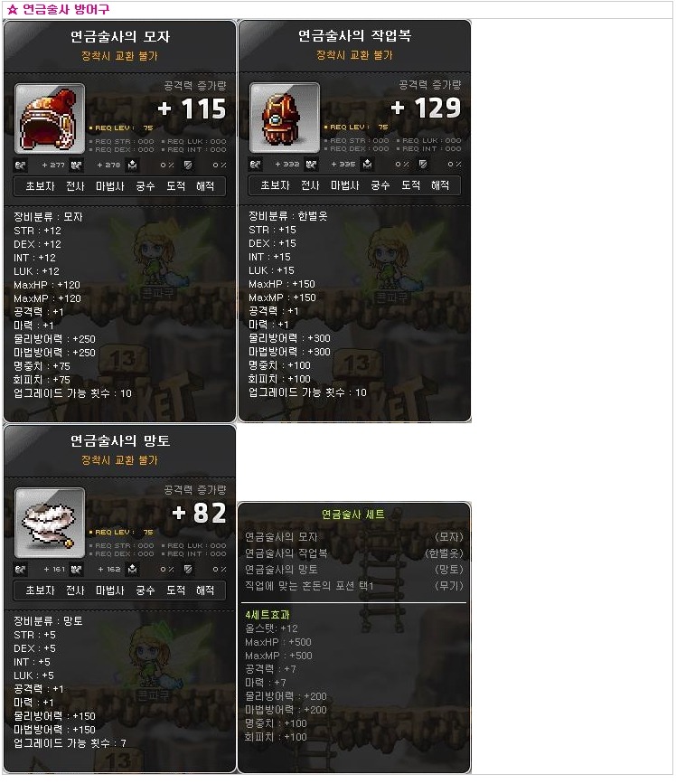The height and width of the screenshot is (784, 676).
Task: Click the stat icon left of +278
Action: tap(76, 165)
